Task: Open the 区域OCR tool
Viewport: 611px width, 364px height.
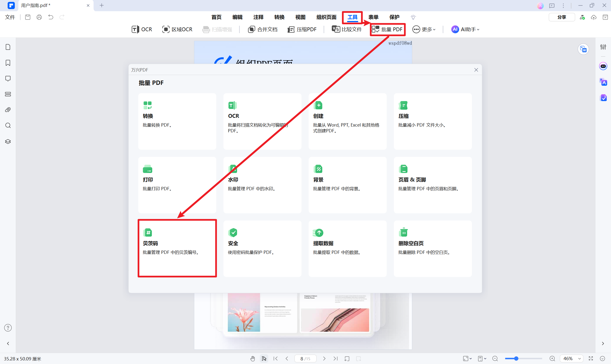Action: [x=177, y=29]
